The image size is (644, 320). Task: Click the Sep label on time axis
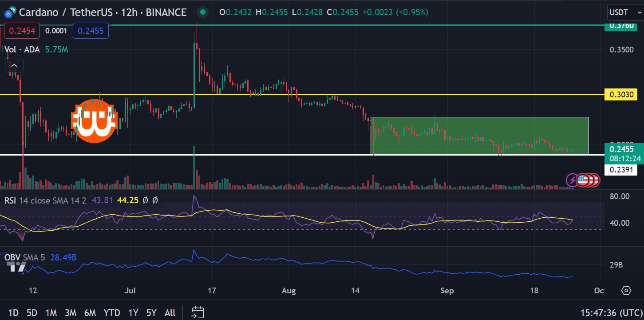pyautogui.click(x=447, y=291)
